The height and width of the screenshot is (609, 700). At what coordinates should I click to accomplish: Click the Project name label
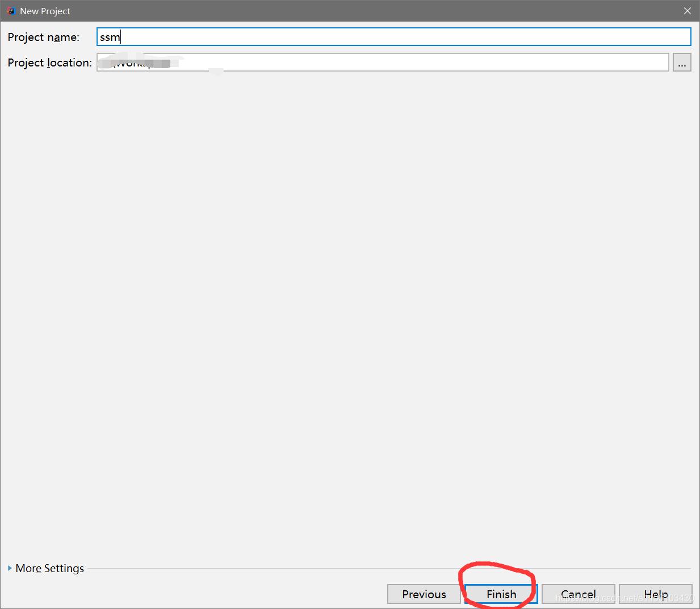coord(44,37)
